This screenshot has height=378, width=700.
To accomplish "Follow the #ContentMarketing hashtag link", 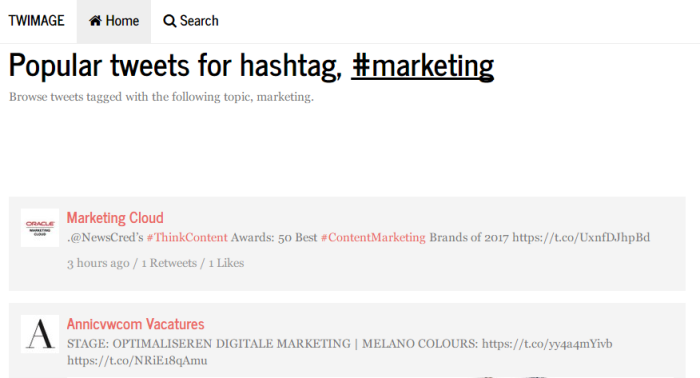I will 373,237.
